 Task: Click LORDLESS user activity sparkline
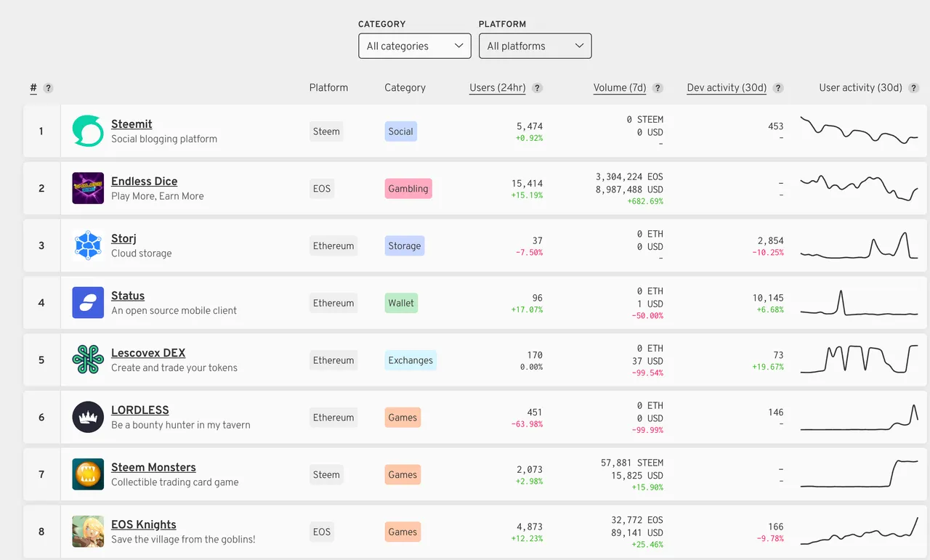point(860,418)
